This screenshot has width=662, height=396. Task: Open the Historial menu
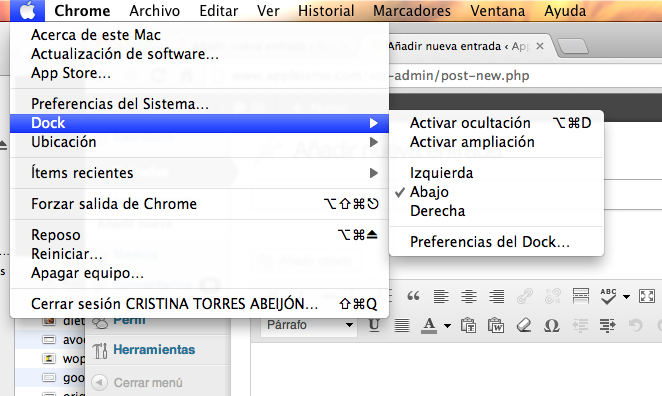click(x=326, y=11)
